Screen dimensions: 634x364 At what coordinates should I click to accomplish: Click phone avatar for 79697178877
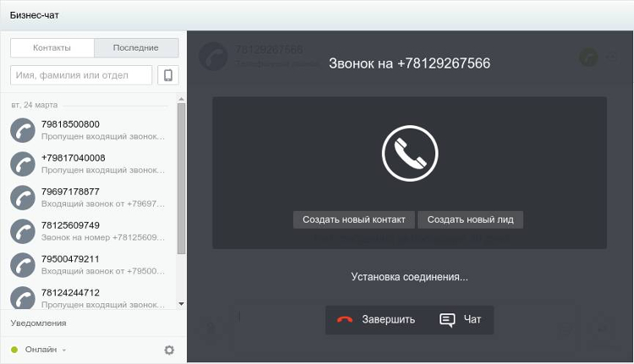pyautogui.click(x=23, y=198)
